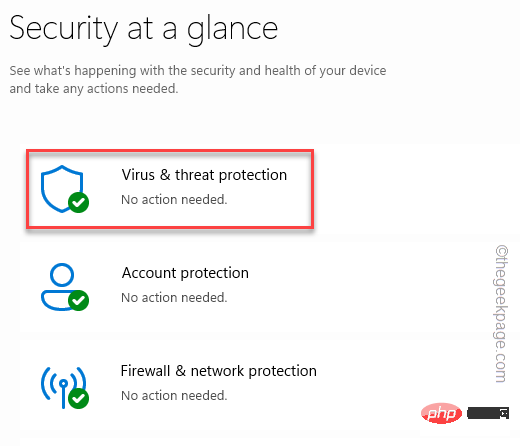Click 'No action needed.' under Account protection
Screen dimensions: 520x446
[x=174, y=298]
